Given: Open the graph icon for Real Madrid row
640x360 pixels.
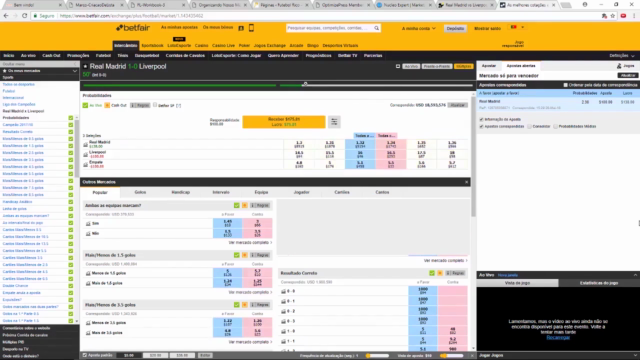Looking at the screenshot, I should click(x=85, y=144).
